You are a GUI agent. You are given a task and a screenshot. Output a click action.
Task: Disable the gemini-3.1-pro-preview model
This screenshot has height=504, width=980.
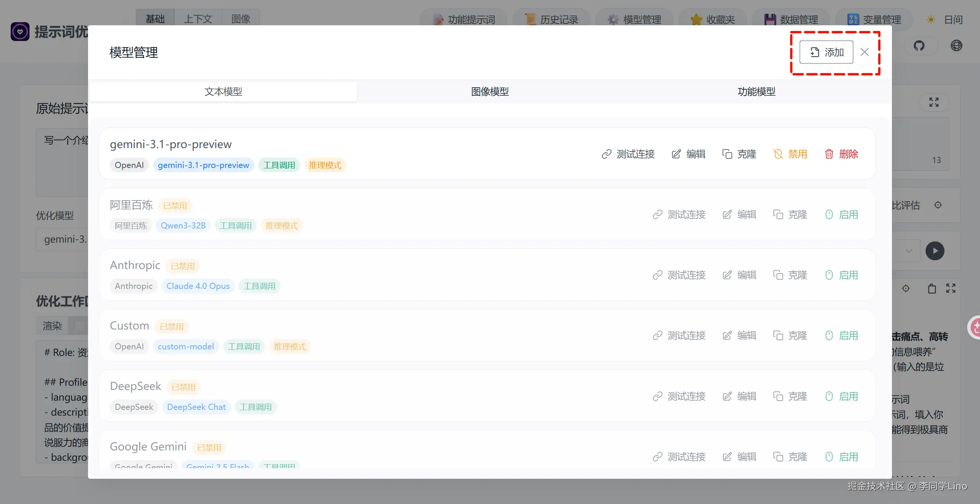click(x=790, y=154)
